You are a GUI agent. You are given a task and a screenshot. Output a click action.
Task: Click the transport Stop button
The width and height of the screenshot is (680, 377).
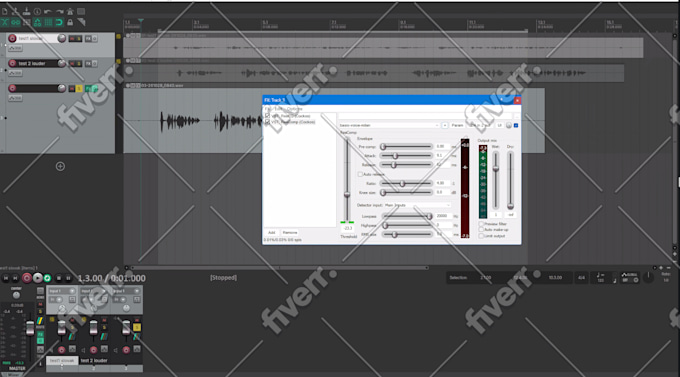pyautogui.click(x=59, y=278)
